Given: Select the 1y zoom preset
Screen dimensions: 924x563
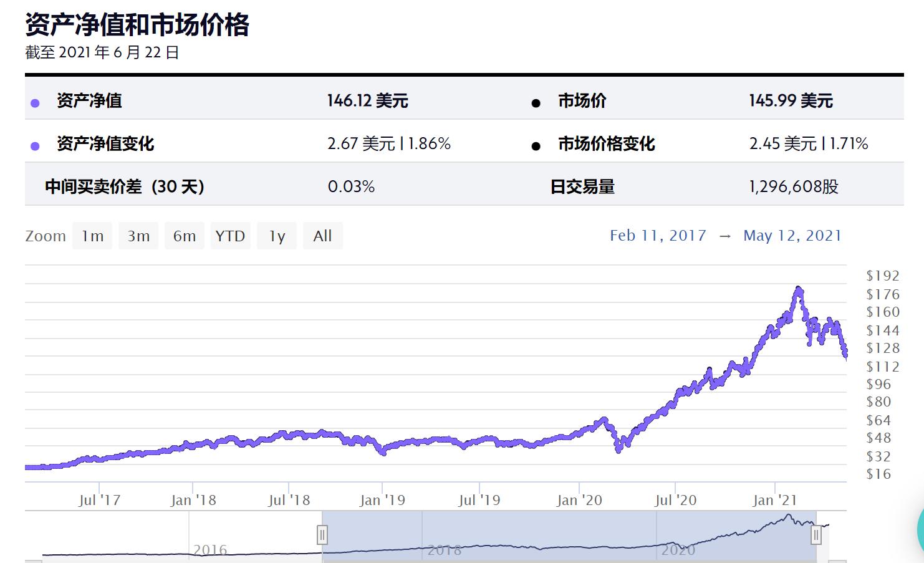Looking at the screenshot, I should 276,235.
